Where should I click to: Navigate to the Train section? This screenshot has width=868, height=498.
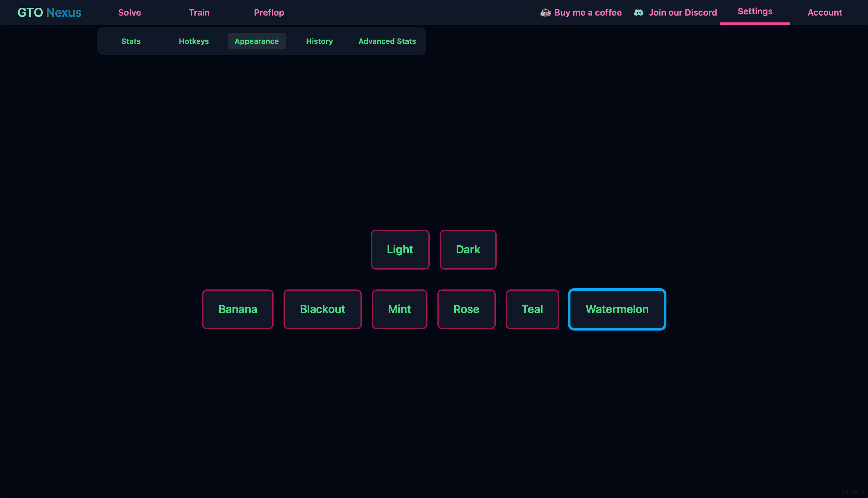click(199, 13)
